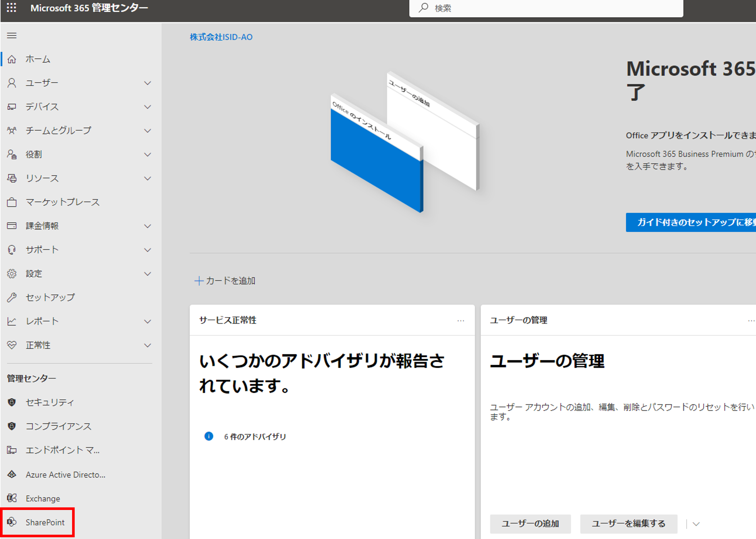The height and width of the screenshot is (539, 756).
Task: Expand the リソース chevron
Action: [x=148, y=178]
